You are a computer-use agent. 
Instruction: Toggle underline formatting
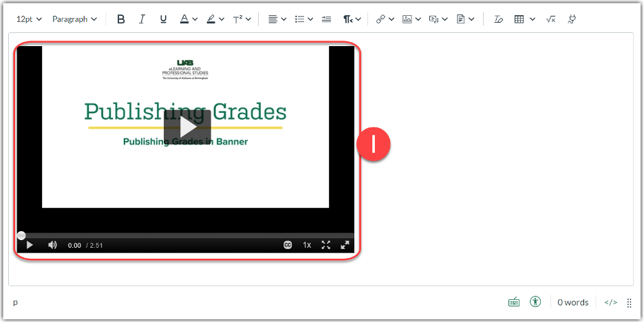tap(163, 19)
